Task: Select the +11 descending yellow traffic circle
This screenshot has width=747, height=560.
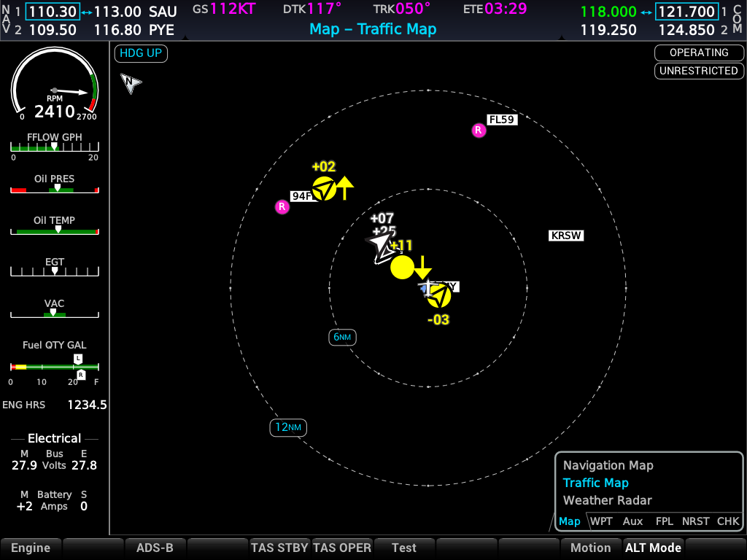Action: (402, 267)
